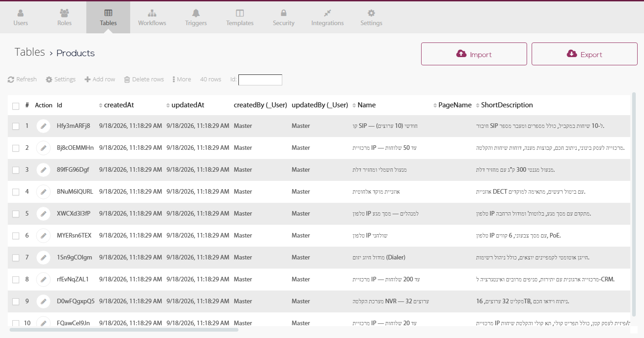Sort by the Name column header
Screen dimensions: 644x338
[364, 105]
